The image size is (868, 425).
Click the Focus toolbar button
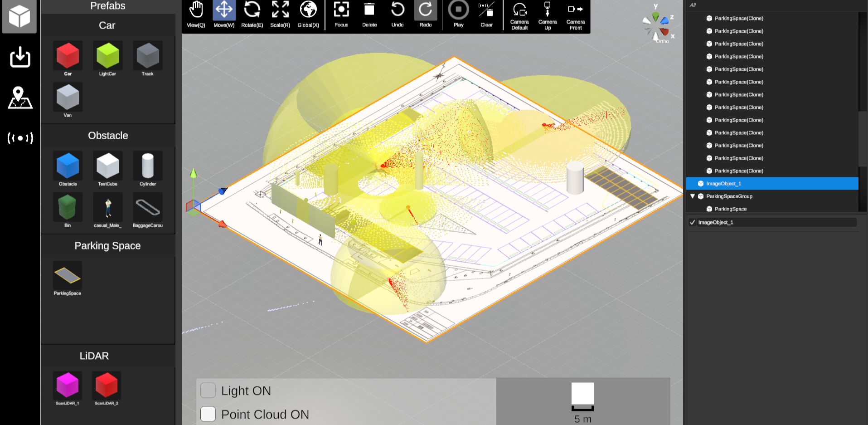pyautogui.click(x=341, y=15)
